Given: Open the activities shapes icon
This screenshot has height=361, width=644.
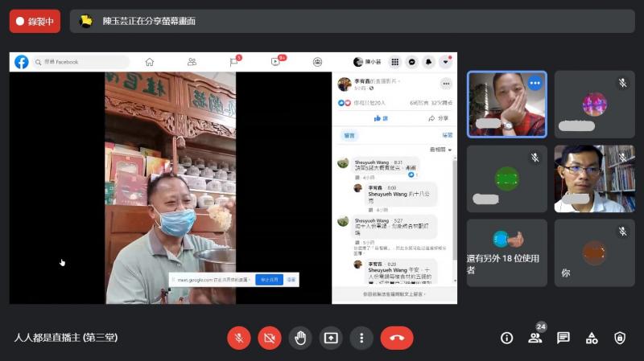Looking at the screenshot, I should point(592,338).
